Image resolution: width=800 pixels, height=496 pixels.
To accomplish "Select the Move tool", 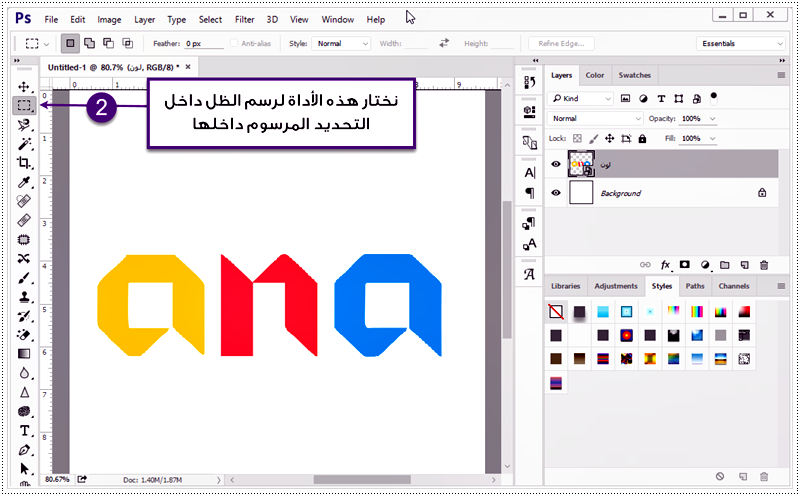I will pyautogui.click(x=23, y=86).
